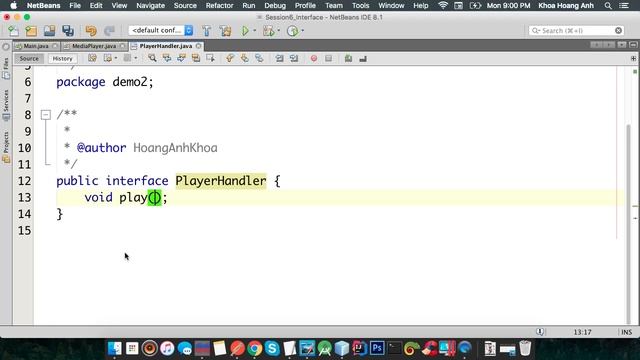Click the Clean and Build icon
Screen dimensions: 640x360
coord(225,31)
